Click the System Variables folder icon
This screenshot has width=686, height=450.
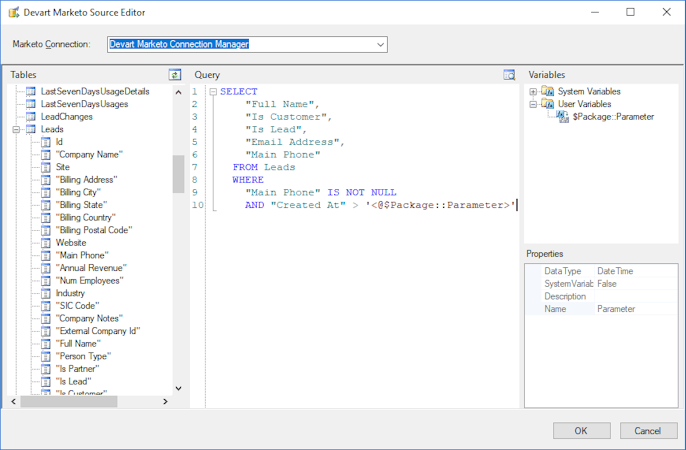pos(547,92)
